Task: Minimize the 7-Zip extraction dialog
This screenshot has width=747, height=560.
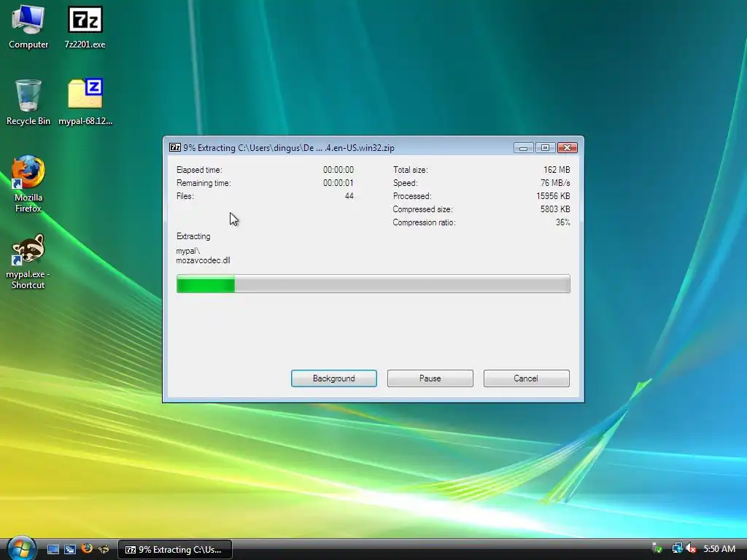Action: [523, 147]
